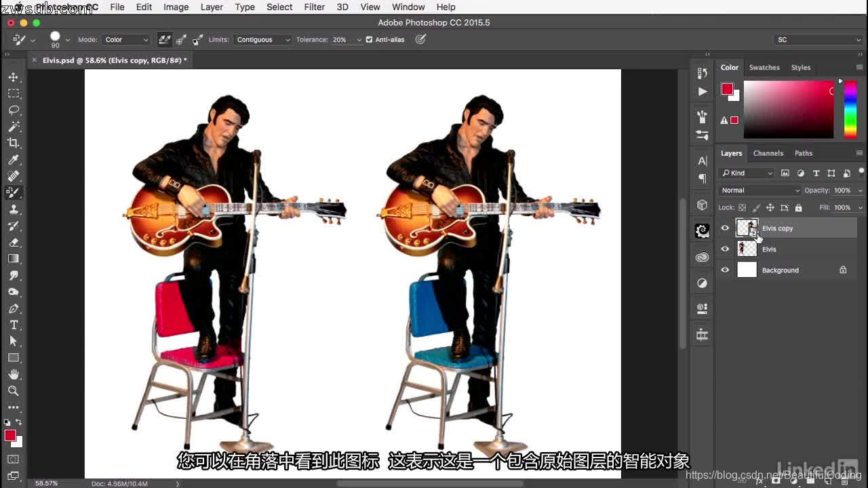
Task: Switch to the Swatches tab
Action: pyautogui.click(x=764, y=68)
